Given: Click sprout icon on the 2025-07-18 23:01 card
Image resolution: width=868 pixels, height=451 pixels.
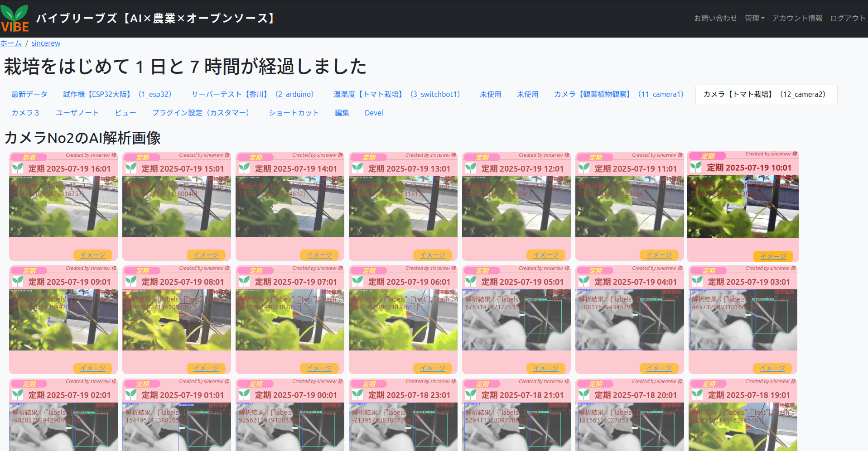Looking at the screenshot, I should coord(357,395).
